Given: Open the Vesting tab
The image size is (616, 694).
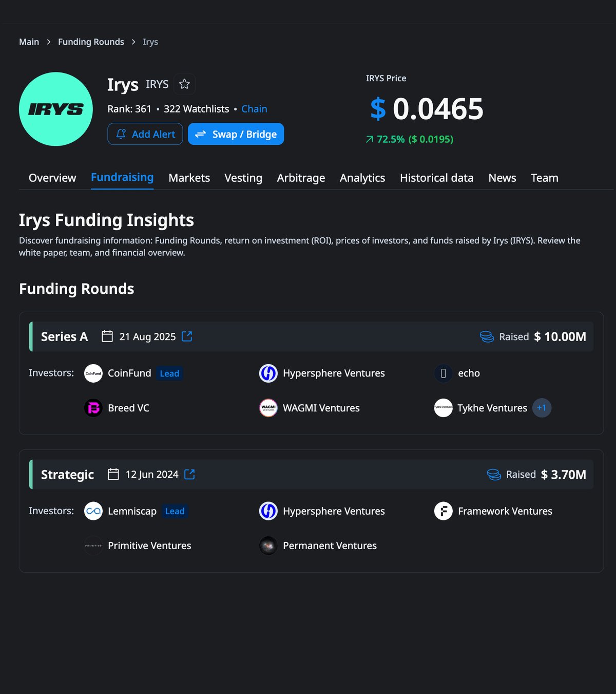Looking at the screenshot, I should pos(243,178).
